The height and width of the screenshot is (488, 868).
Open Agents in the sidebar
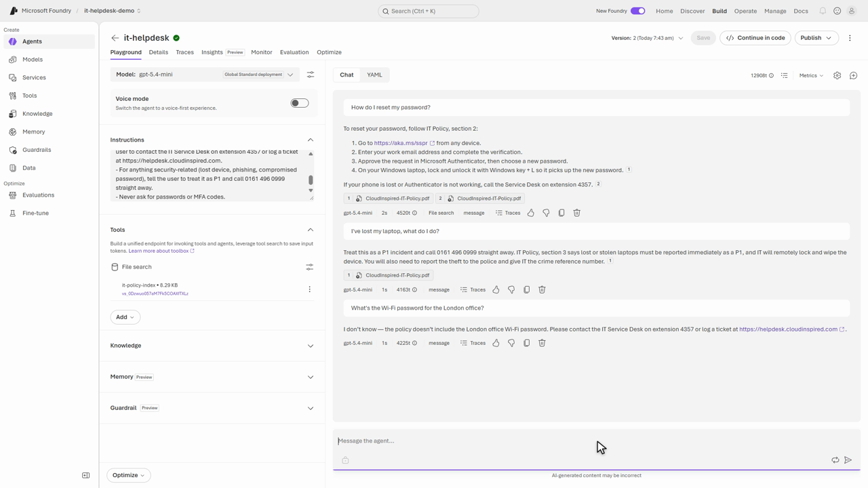pyautogui.click(x=49, y=41)
